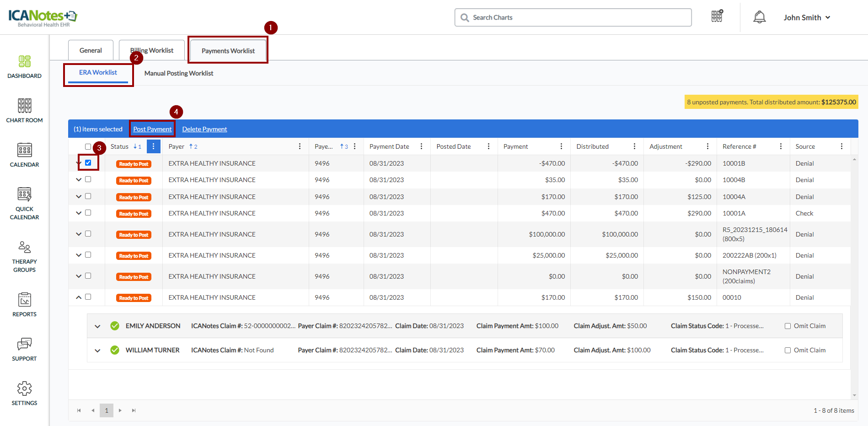
Task: Open Payment column options menu
Action: (561, 146)
